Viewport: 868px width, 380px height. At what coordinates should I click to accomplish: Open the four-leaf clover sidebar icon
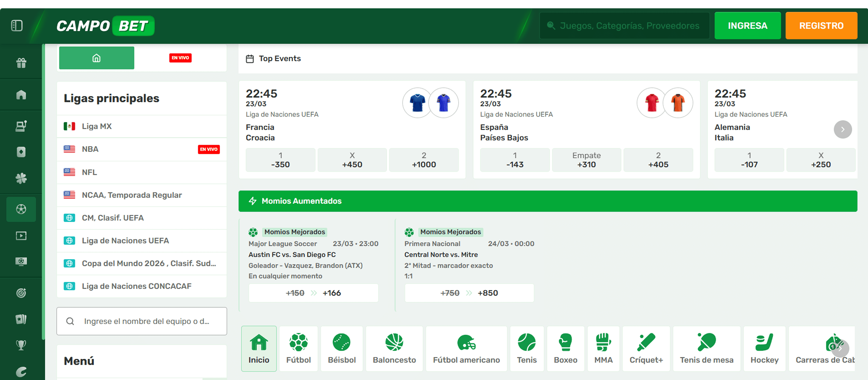tap(21, 178)
